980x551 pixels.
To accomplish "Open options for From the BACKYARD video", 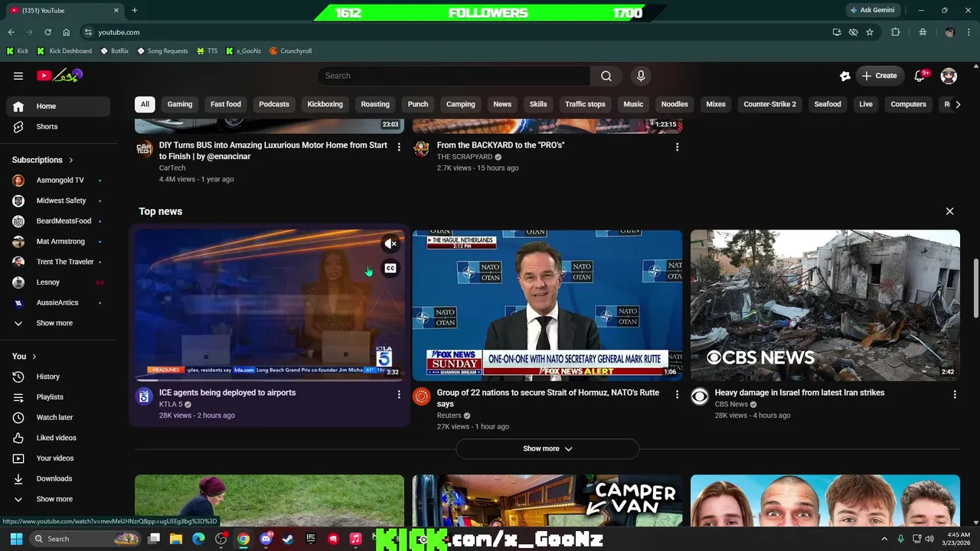I will (x=676, y=146).
